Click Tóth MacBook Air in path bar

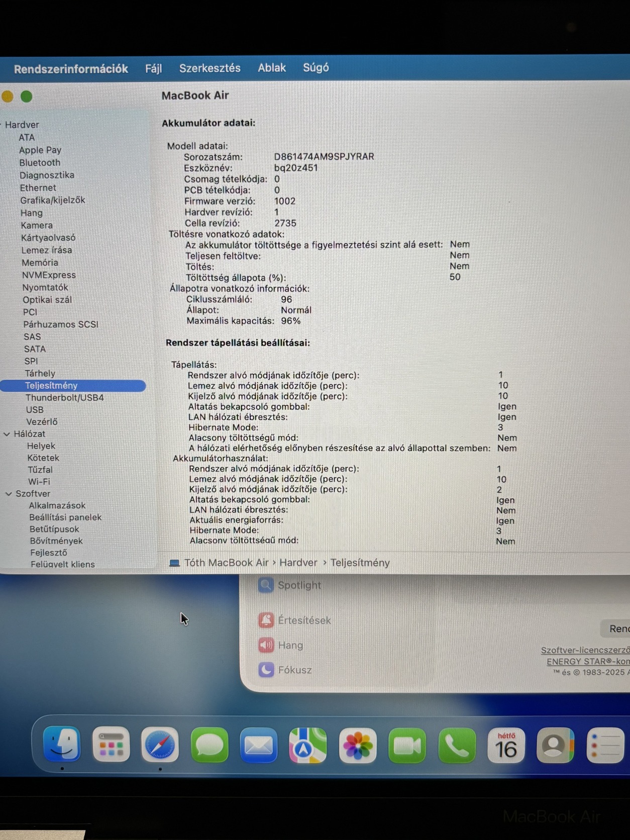click(226, 563)
